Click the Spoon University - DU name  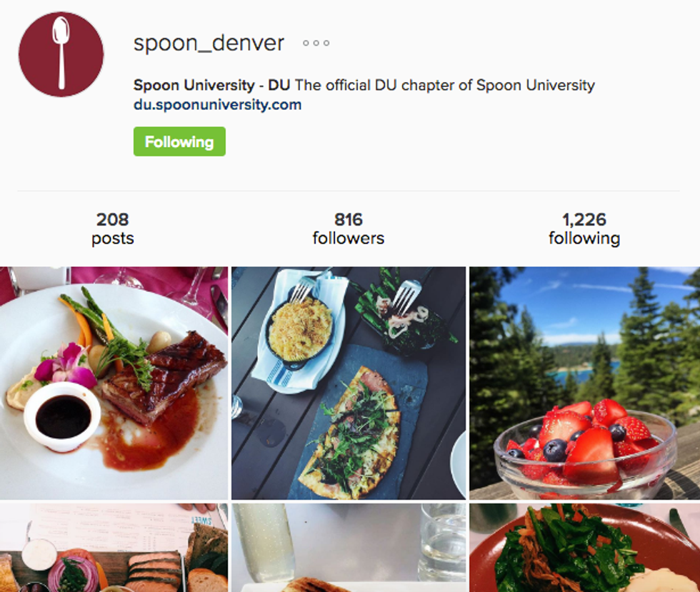211,85
